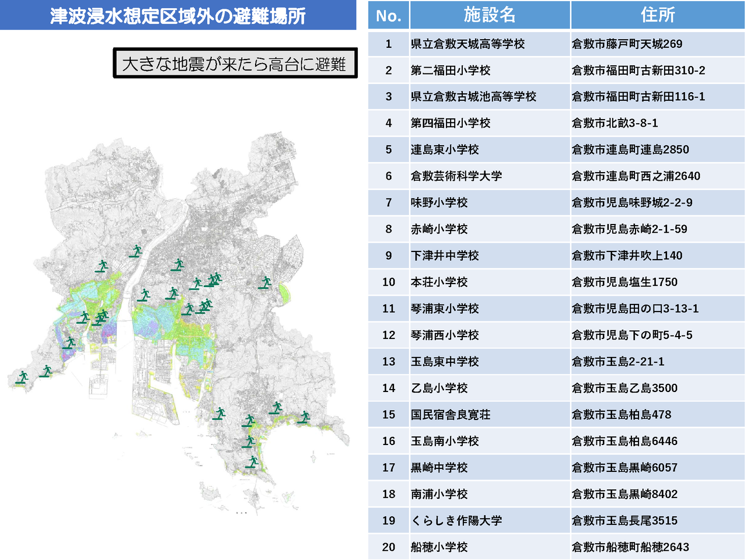Select facility name 黒崎中学校
747x560 pixels.
pos(439,468)
